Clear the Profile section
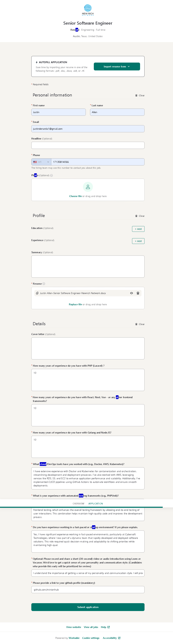This screenshot has height=644, width=173. tap(140, 216)
